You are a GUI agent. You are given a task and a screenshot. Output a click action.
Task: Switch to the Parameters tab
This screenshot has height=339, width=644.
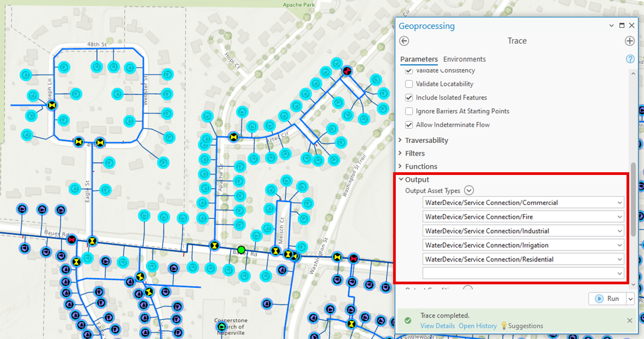point(419,59)
